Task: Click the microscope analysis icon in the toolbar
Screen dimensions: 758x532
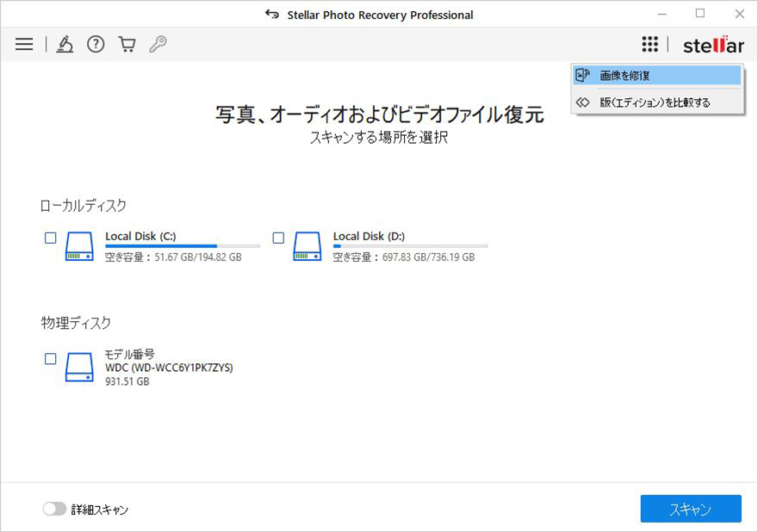Action: pos(65,44)
